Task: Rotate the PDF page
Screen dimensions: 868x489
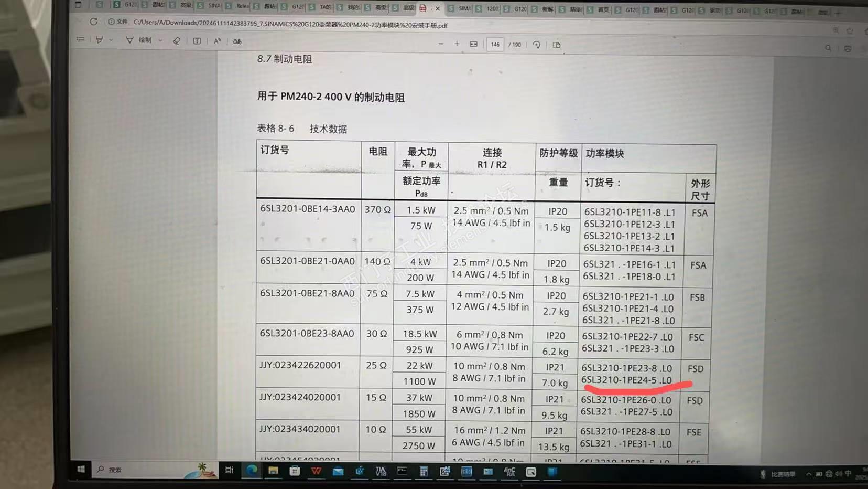Action: click(x=536, y=45)
